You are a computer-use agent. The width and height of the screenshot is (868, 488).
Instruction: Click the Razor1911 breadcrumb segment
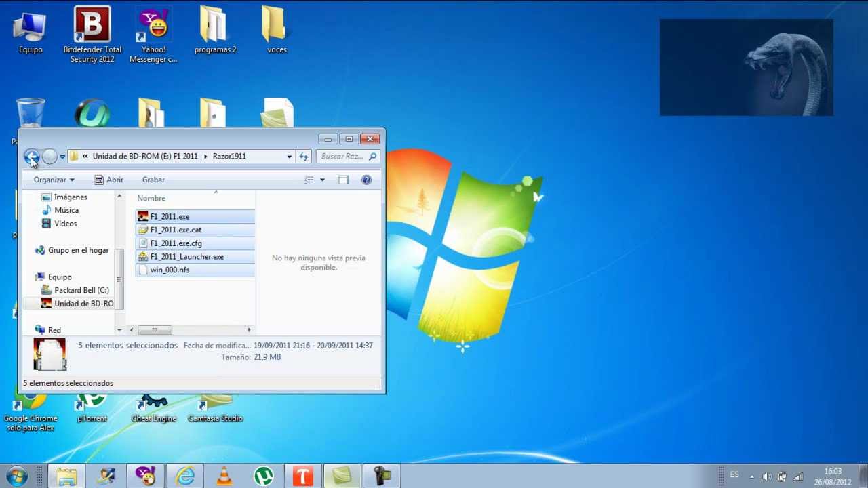pos(229,156)
